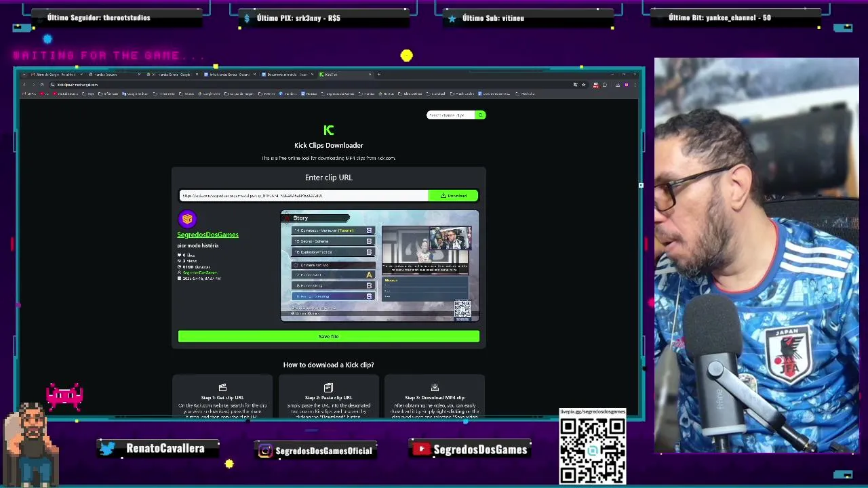Open a new browser tab with the plus icon
This screenshot has height=488, width=868.
pos(378,74)
